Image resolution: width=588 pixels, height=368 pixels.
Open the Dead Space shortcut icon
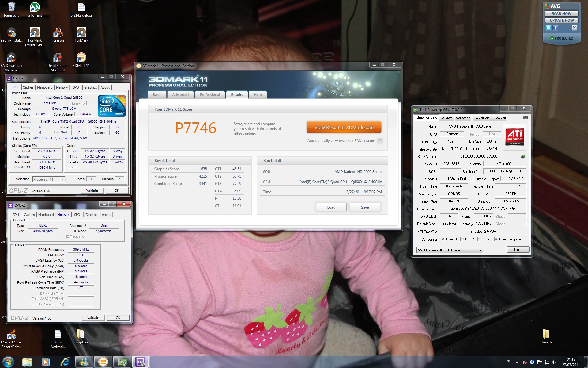coord(58,62)
